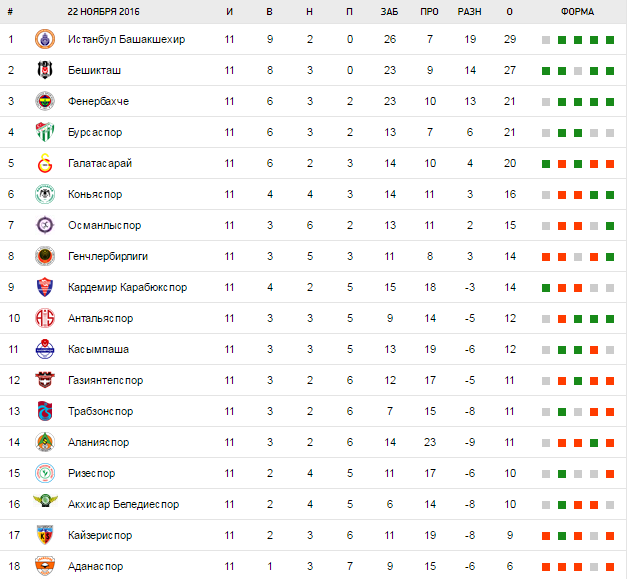
Task: Sort table by the О points column header
Action: coord(509,12)
